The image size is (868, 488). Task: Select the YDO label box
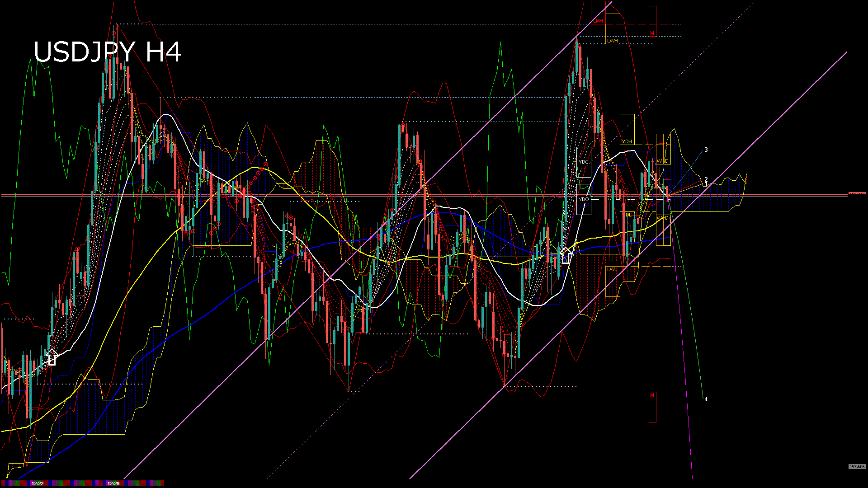584,199
